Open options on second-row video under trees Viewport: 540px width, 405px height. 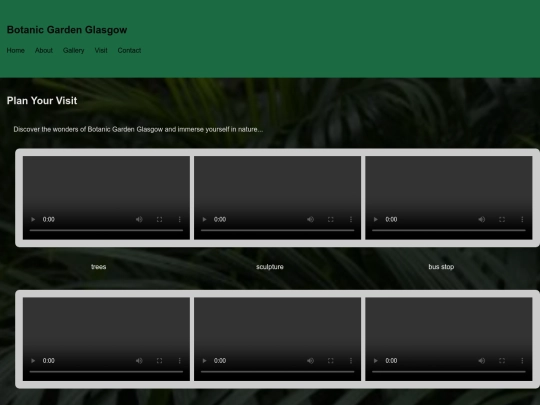tap(179, 361)
